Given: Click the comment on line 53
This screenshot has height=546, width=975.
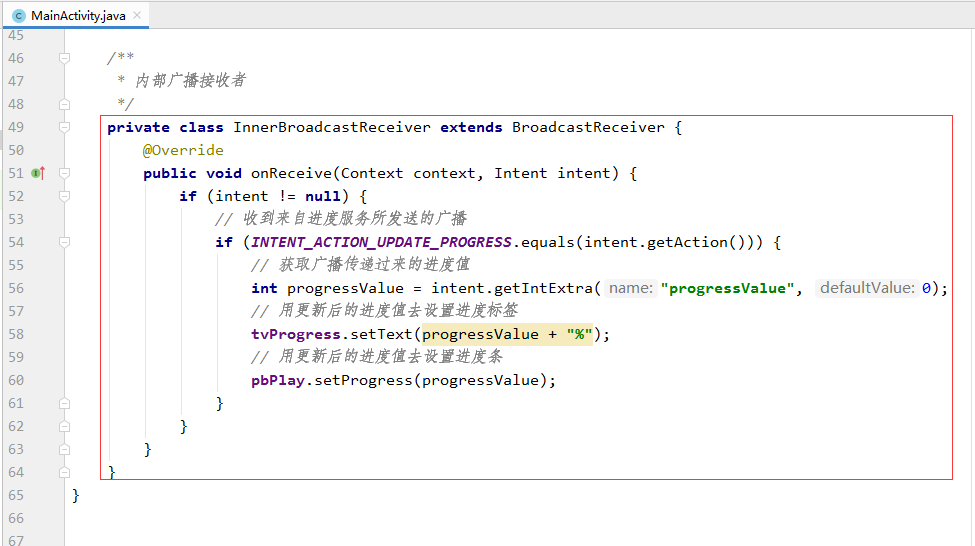Looking at the screenshot, I should click(341, 219).
